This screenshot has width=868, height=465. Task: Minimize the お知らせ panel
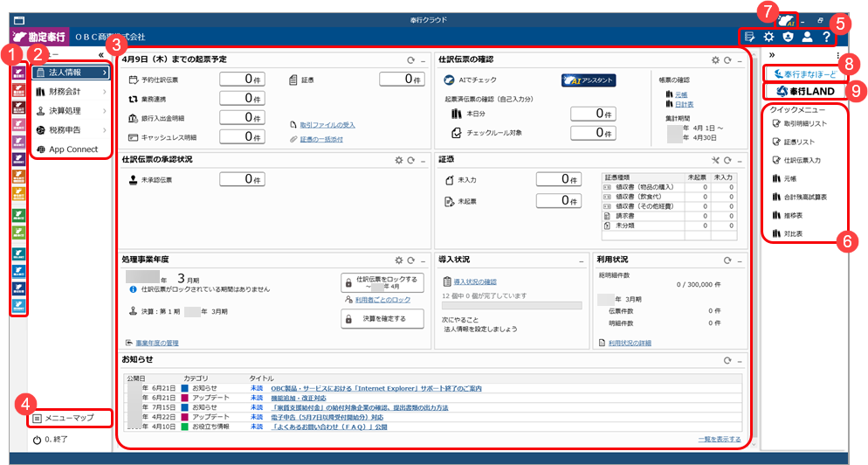pos(740,361)
